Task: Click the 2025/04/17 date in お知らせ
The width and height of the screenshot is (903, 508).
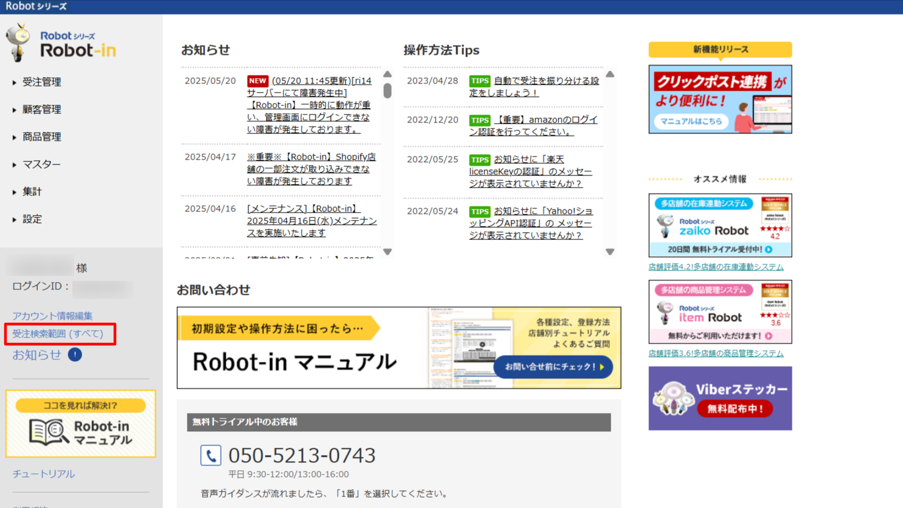Action: 210,157
